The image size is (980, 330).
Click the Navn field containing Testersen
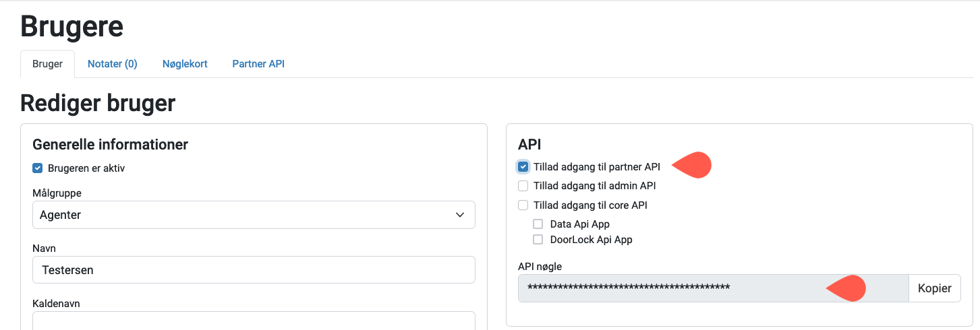(x=254, y=269)
